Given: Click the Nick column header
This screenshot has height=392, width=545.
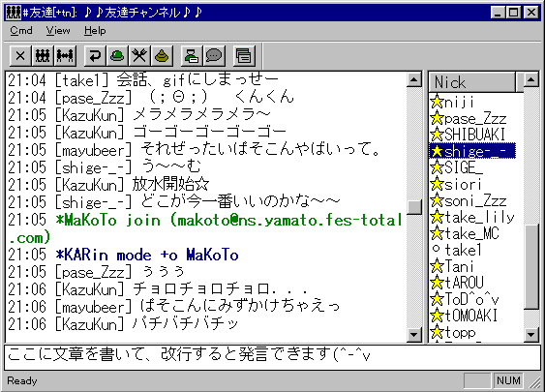Looking at the screenshot, I should [x=471, y=82].
